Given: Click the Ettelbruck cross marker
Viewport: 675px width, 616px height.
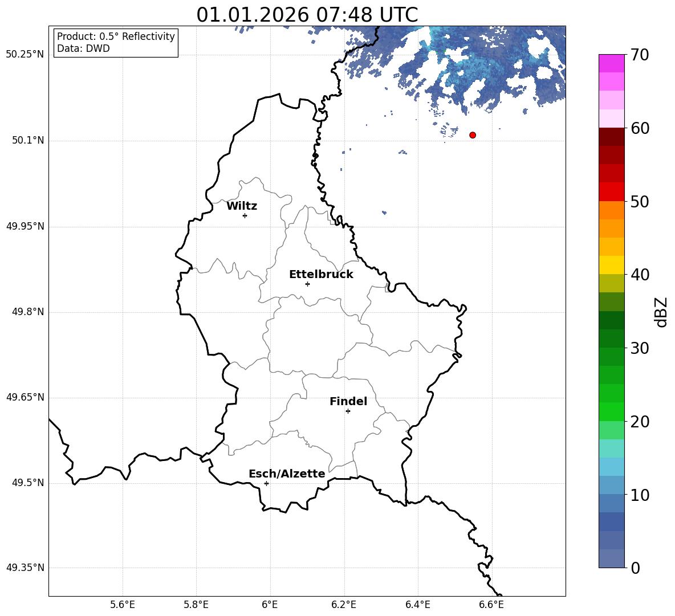Looking at the screenshot, I should coord(307,284).
